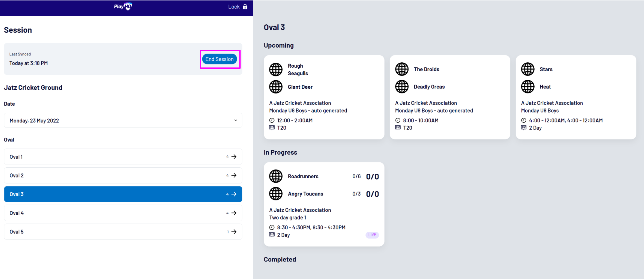
Task: Click the arrow icon on Oval 1 row
Action: click(234, 157)
